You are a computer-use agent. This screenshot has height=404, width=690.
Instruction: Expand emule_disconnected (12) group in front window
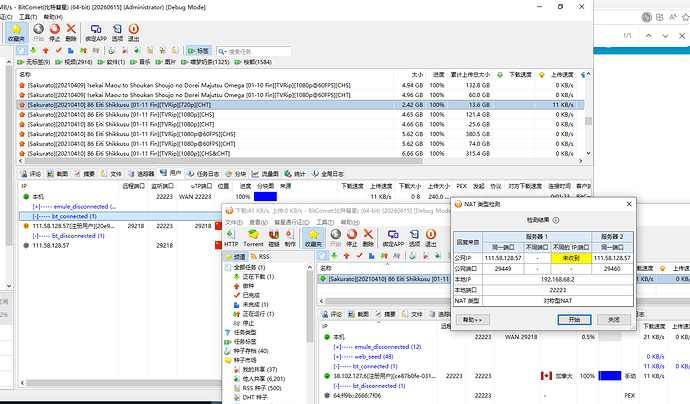click(x=337, y=347)
